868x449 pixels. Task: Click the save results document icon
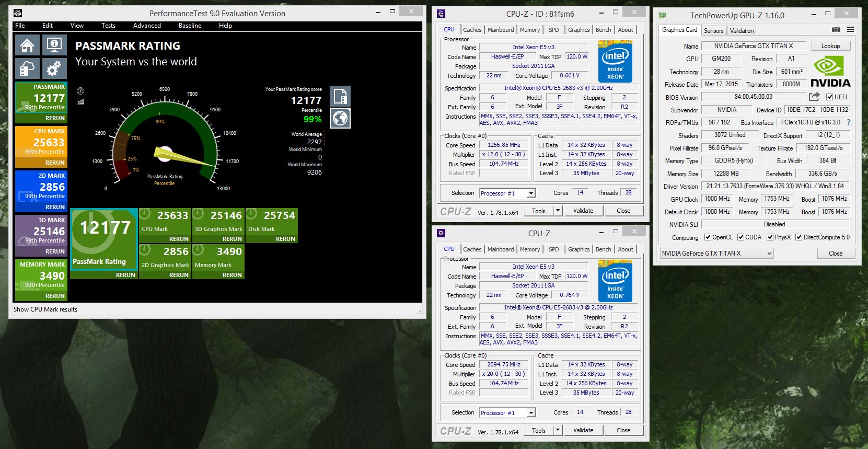[340, 96]
